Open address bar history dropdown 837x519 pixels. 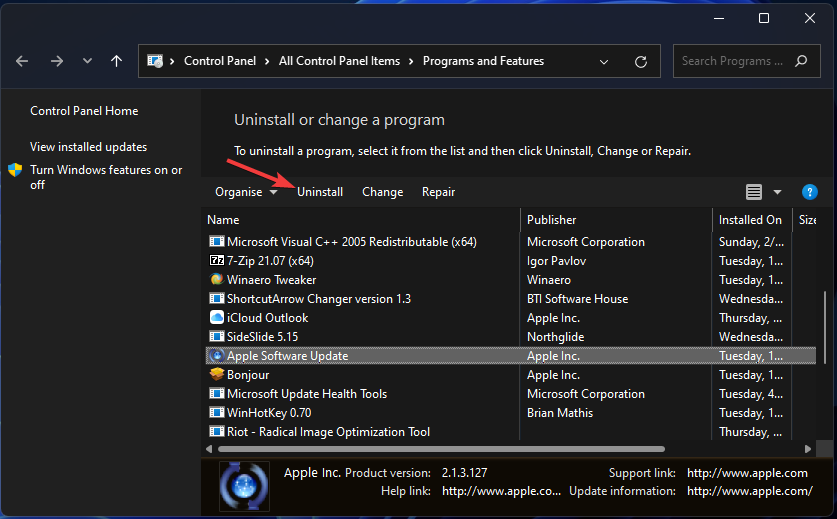point(604,61)
